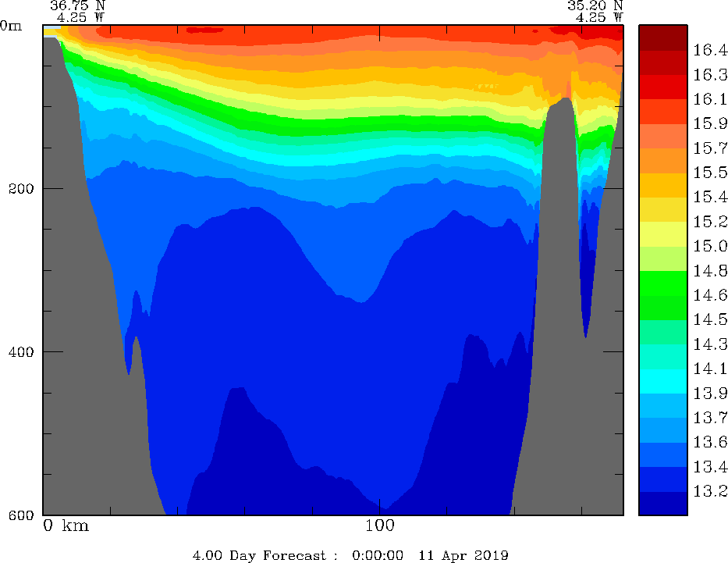Click the 13.7 colorbar label
Image resolution: width=728 pixels, height=563 pixels.
[x=710, y=418]
